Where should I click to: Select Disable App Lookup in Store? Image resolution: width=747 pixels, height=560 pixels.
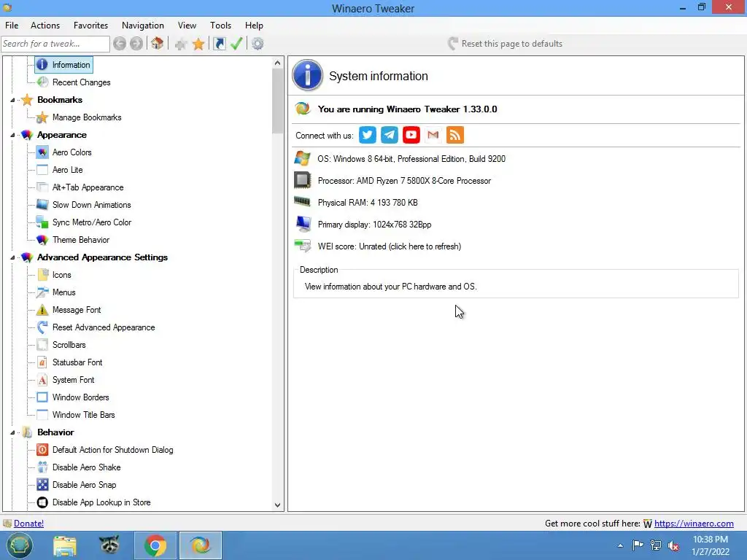(101, 502)
